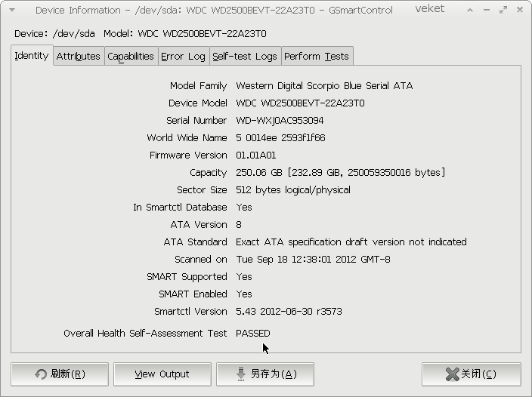Click the PASSED health result
The image size is (532, 397).
pos(252,334)
